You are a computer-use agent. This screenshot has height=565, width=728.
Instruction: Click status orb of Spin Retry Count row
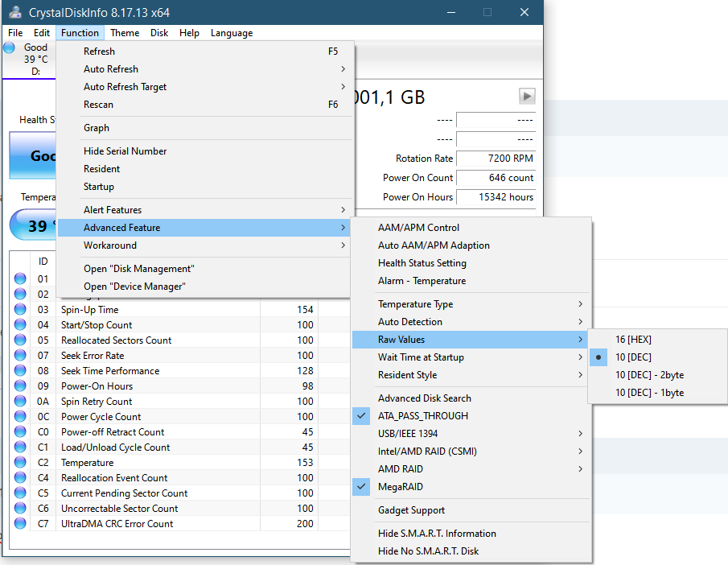tap(20, 402)
